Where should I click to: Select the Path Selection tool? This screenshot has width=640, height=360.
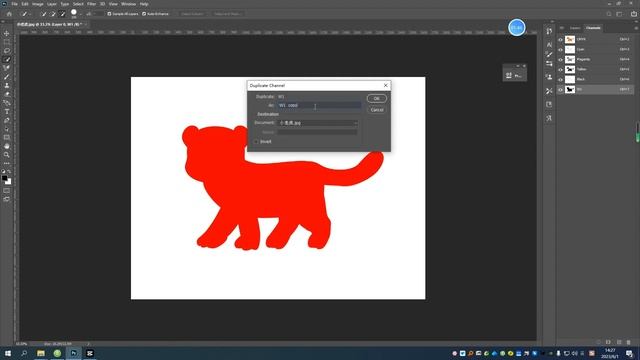point(7,129)
